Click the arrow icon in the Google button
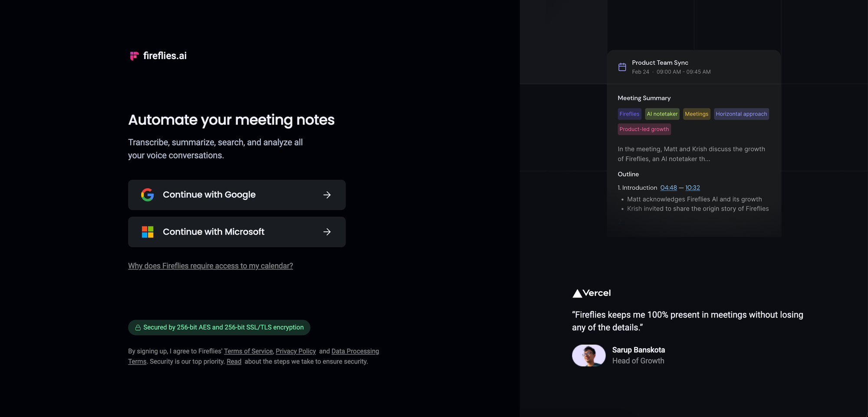Screen dimensions: 868x417 (x=327, y=195)
